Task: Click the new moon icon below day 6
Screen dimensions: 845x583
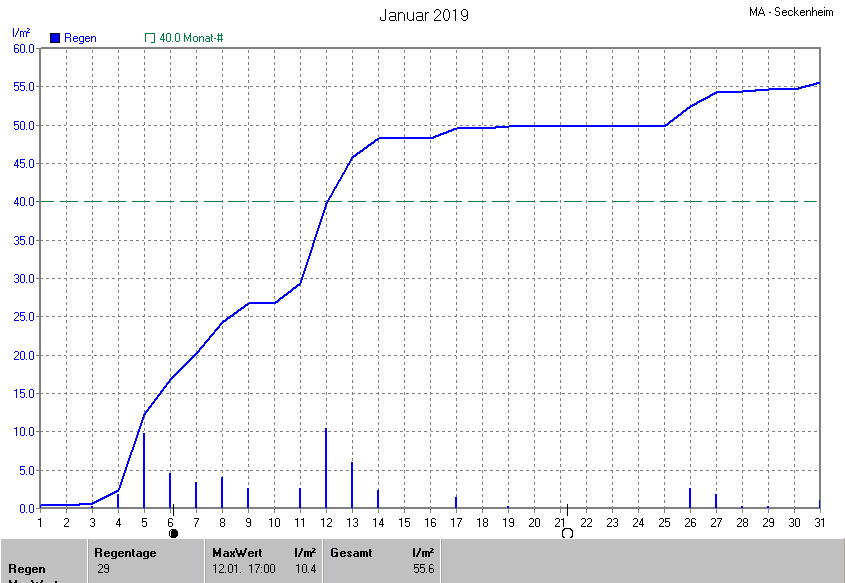Action: tap(173, 534)
